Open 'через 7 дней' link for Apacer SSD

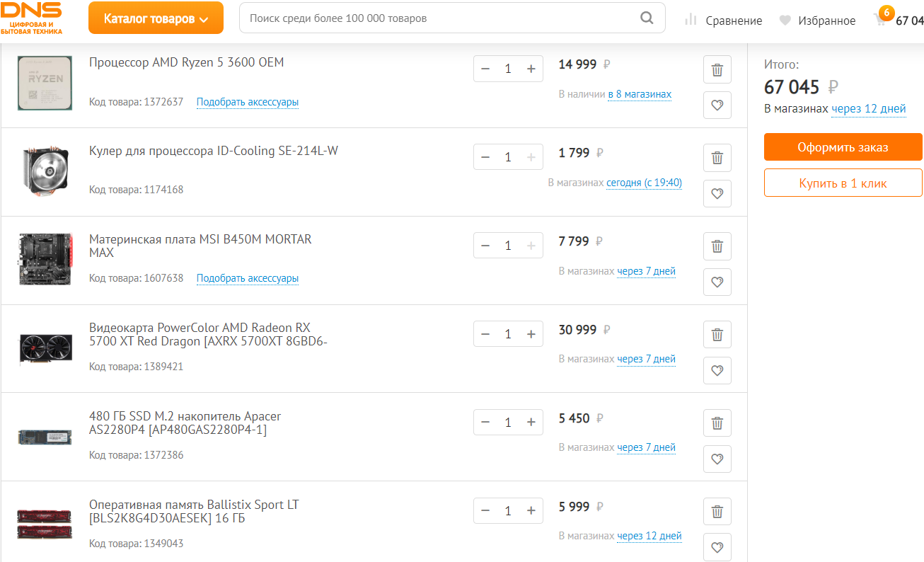[x=646, y=447]
